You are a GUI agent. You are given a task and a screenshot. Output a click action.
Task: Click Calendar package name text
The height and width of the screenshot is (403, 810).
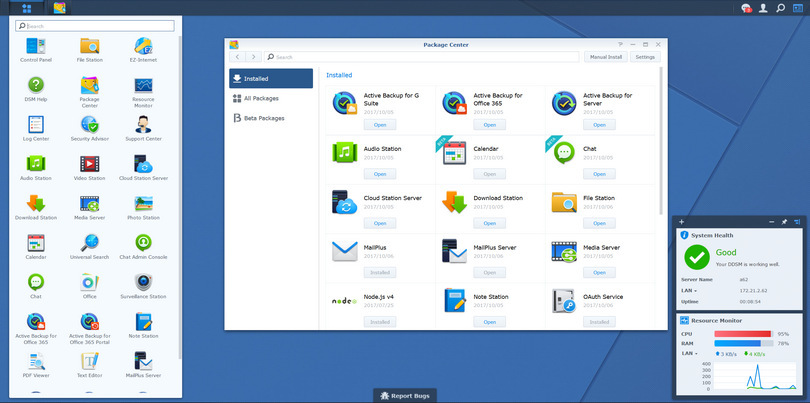(486, 149)
